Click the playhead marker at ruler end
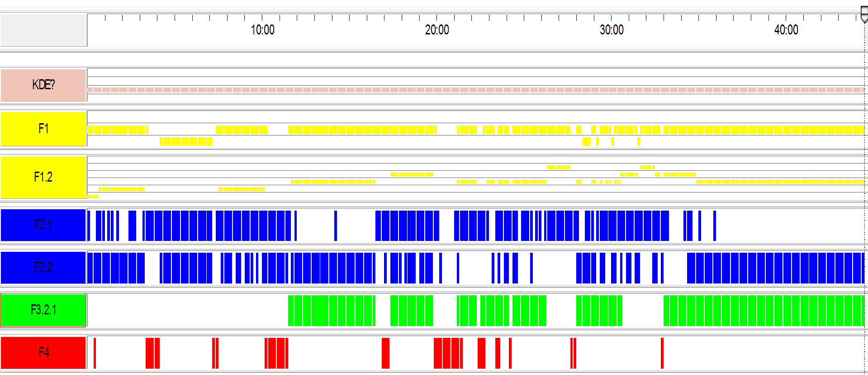868x375 pixels. coord(864,14)
